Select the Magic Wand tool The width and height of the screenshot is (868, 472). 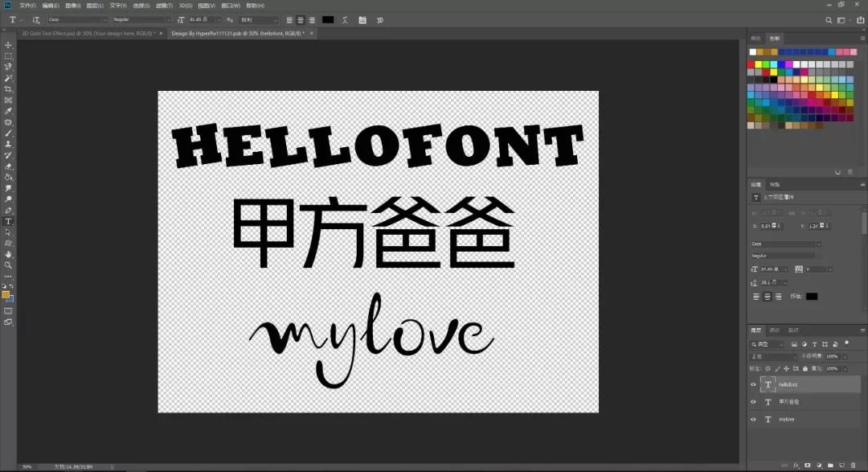tap(8, 78)
